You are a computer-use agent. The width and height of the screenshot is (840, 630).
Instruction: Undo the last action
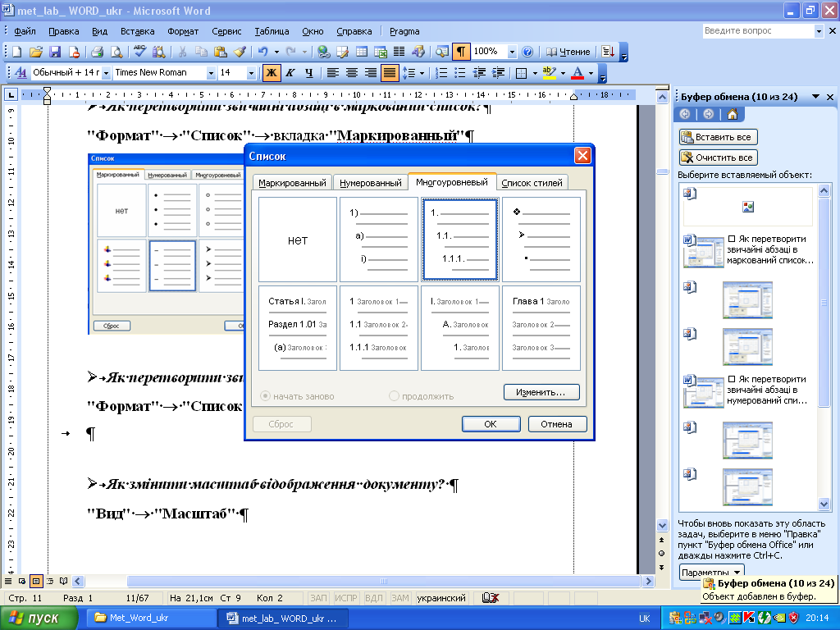point(262,52)
